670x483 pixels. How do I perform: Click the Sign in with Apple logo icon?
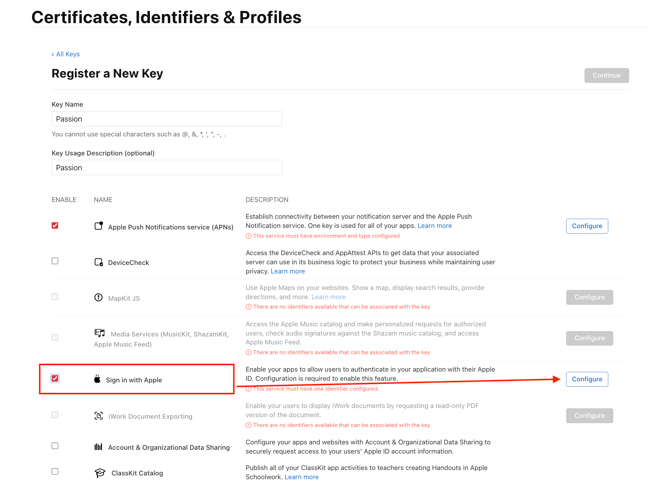coord(97,380)
